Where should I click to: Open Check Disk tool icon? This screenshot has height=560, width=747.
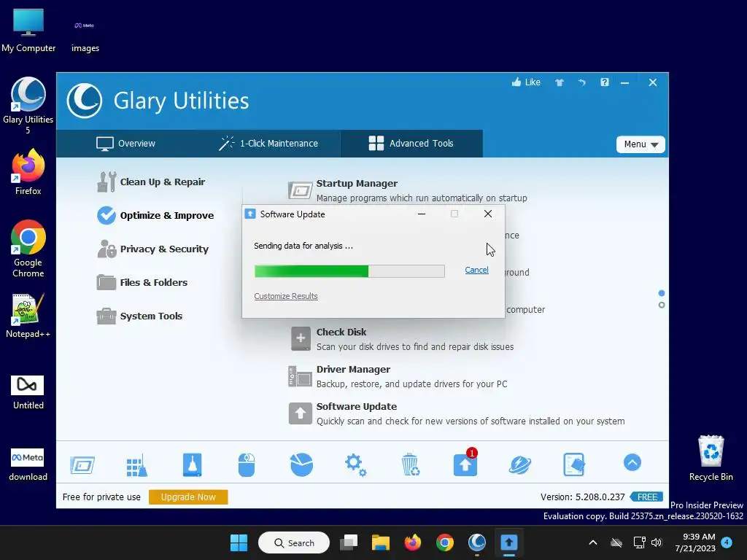(x=301, y=338)
